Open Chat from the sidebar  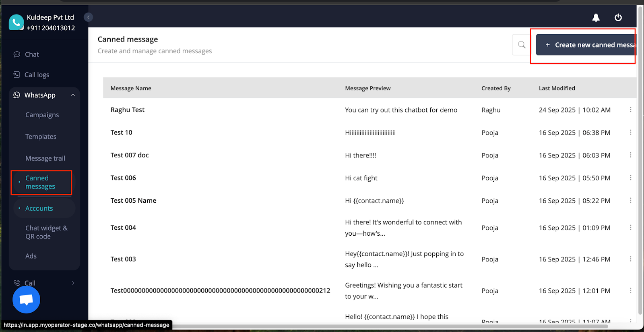(x=32, y=54)
